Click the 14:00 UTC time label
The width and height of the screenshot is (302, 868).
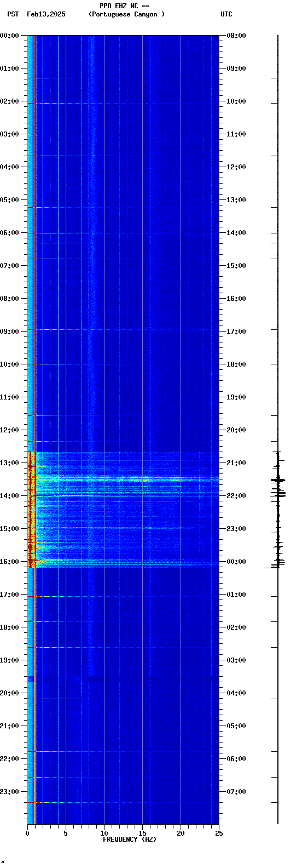point(236,233)
